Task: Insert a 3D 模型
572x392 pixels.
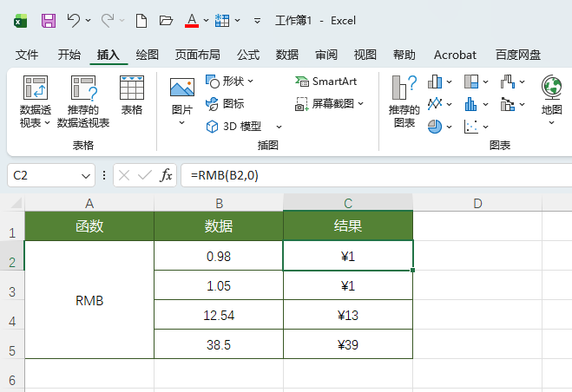Action: (233, 127)
